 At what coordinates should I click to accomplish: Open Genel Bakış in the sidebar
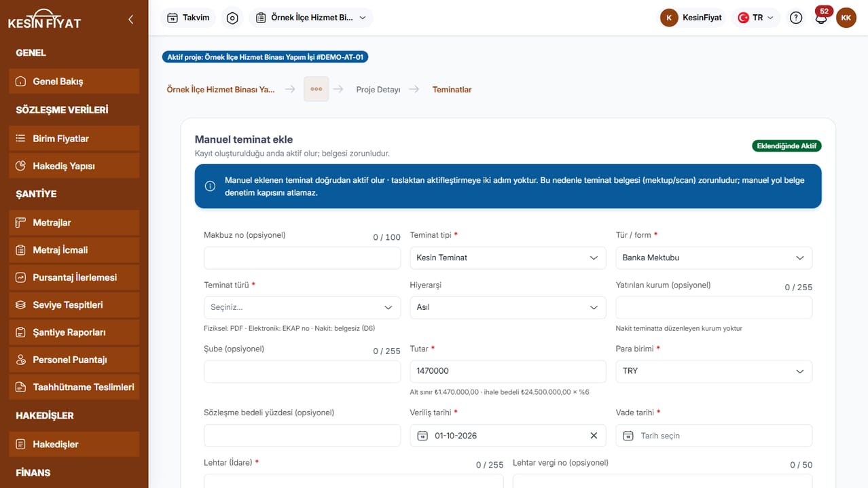click(74, 82)
